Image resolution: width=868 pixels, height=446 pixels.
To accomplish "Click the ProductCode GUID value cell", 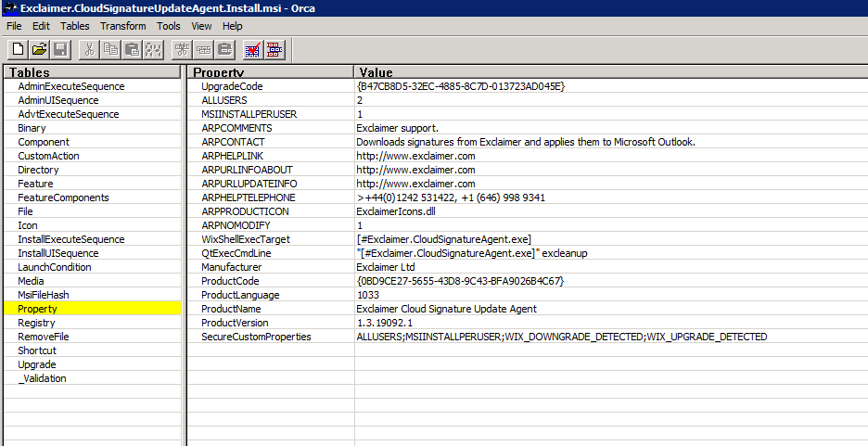I will pos(460,281).
